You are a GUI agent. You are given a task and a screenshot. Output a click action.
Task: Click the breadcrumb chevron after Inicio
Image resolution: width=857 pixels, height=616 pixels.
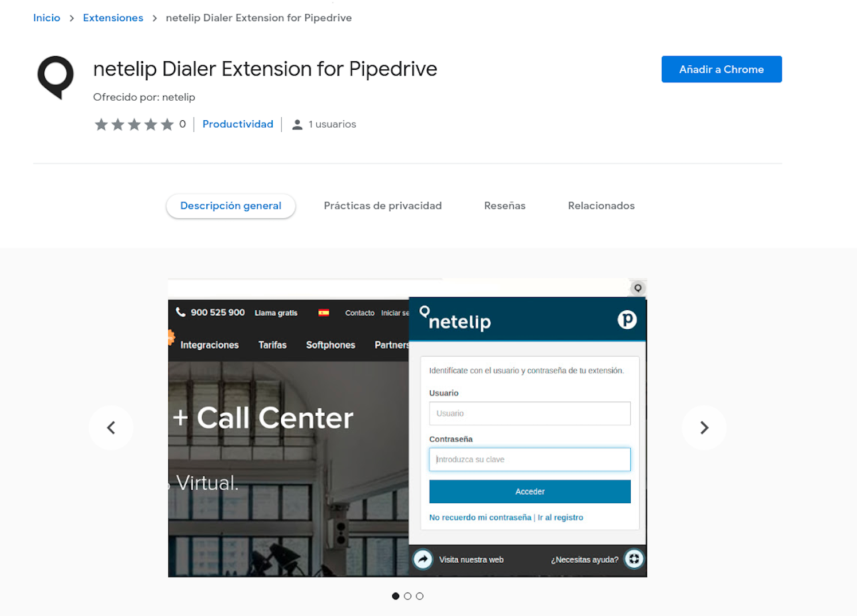(x=72, y=18)
